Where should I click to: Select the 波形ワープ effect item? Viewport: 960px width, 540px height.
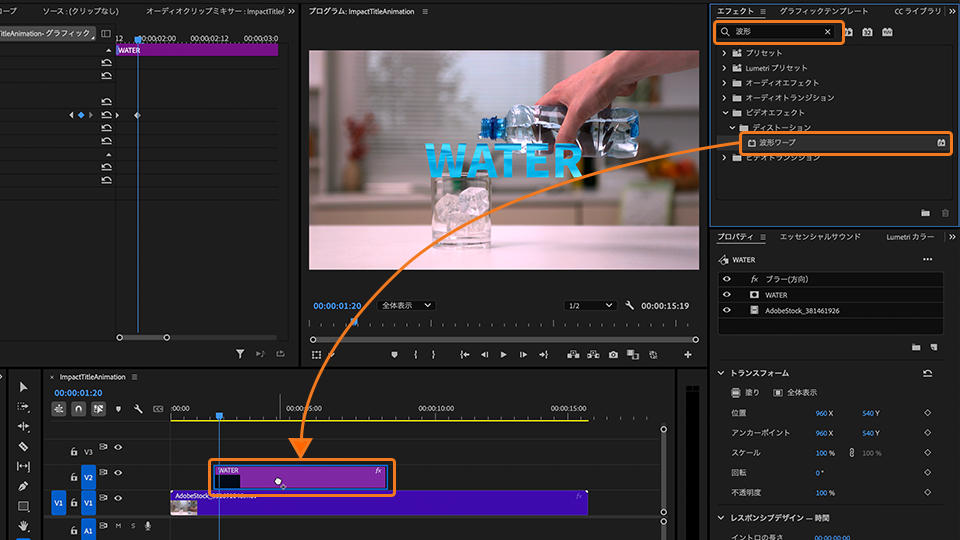(x=777, y=143)
